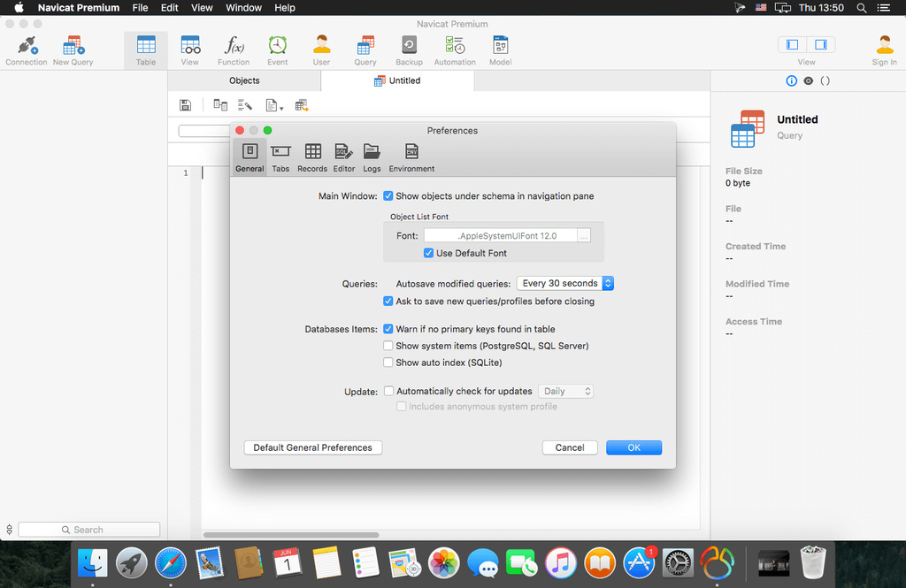This screenshot has height=588, width=906.
Task: Open the Window menu in menu bar
Action: pyautogui.click(x=243, y=7)
